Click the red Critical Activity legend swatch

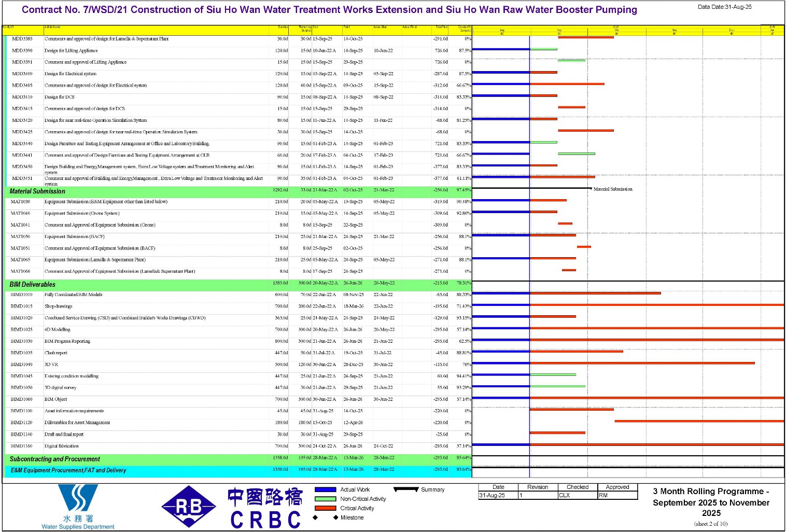pyautogui.click(x=326, y=508)
